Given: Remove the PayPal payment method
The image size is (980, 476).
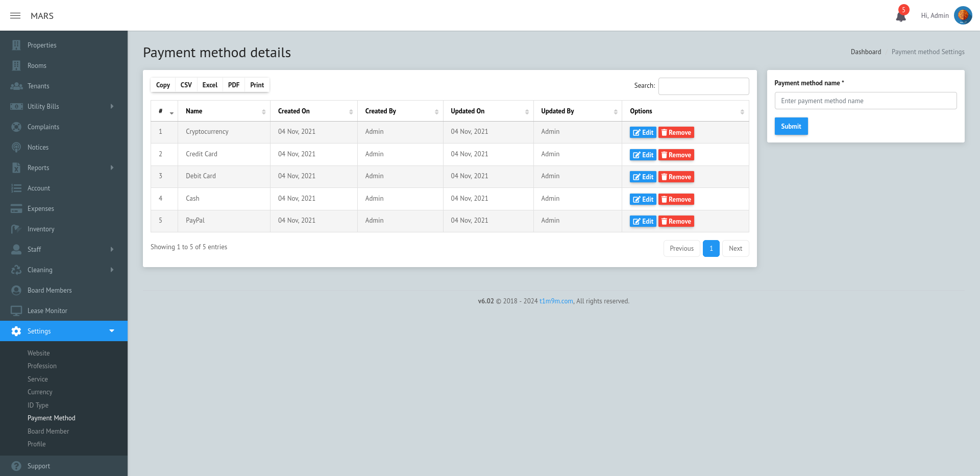Looking at the screenshot, I should pyautogui.click(x=676, y=221).
